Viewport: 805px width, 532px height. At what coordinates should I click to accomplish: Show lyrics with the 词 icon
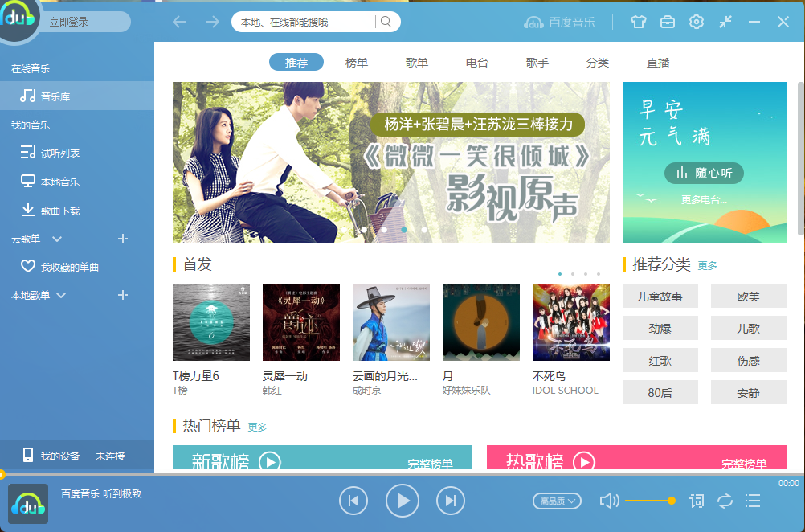[697, 501]
